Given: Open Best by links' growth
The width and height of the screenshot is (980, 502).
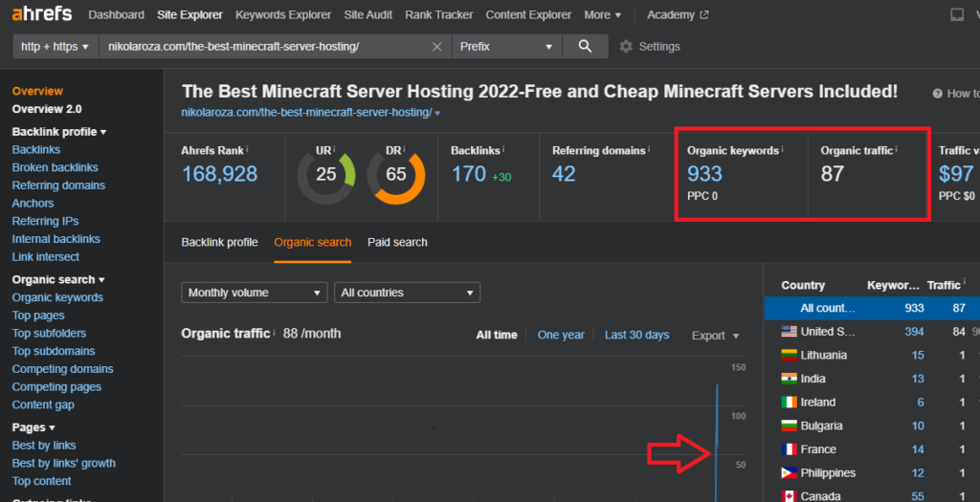Looking at the screenshot, I should coord(64,464).
